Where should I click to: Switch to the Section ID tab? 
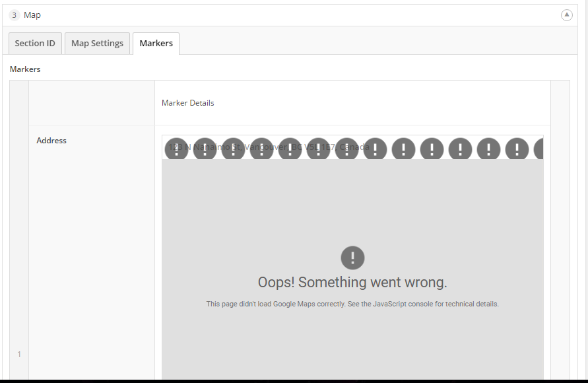(35, 44)
